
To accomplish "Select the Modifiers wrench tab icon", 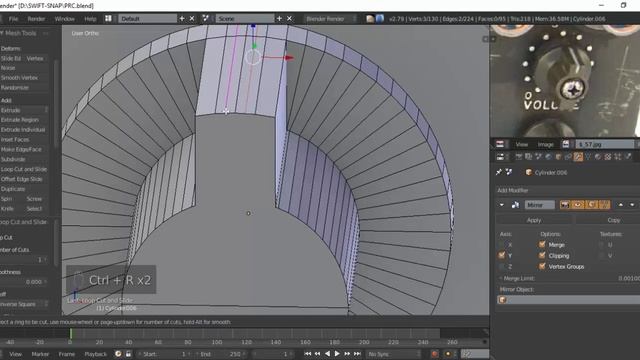I will coord(578,157).
